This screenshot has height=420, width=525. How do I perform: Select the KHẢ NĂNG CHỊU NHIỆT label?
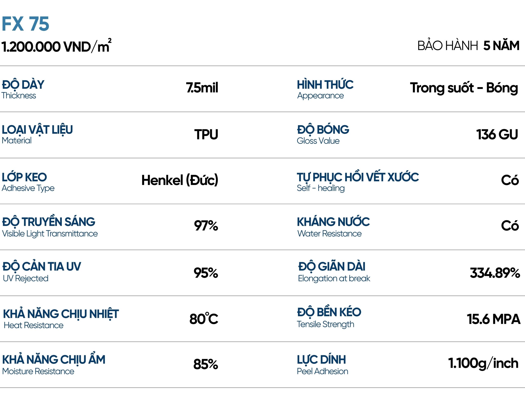(61, 318)
